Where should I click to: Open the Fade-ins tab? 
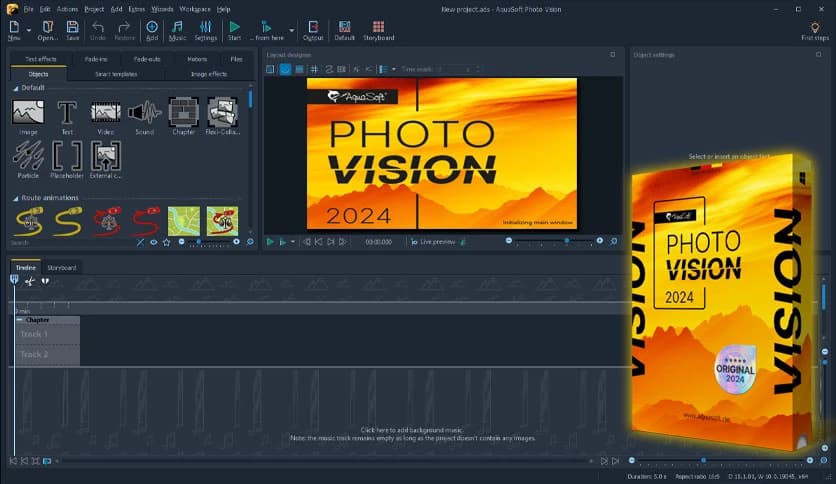pyautogui.click(x=96, y=59)
